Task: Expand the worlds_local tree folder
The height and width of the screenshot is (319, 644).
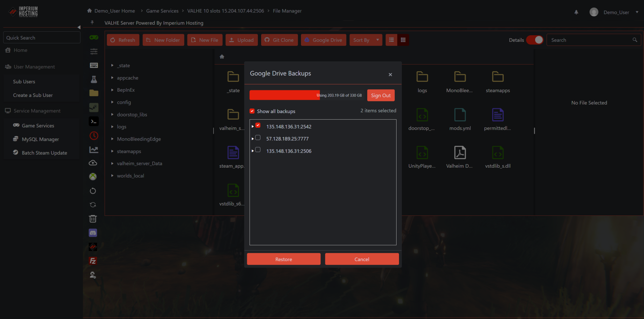Action: [112, 175]
